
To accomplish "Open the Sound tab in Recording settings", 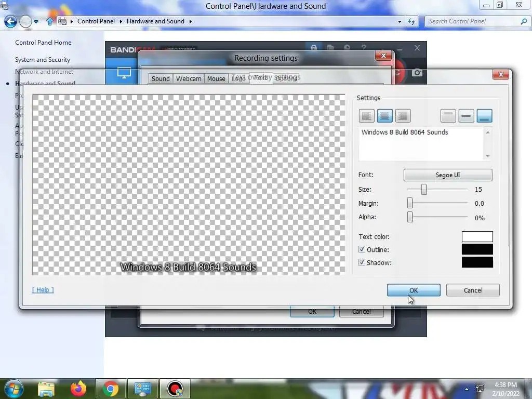I will tap(161, 79).
